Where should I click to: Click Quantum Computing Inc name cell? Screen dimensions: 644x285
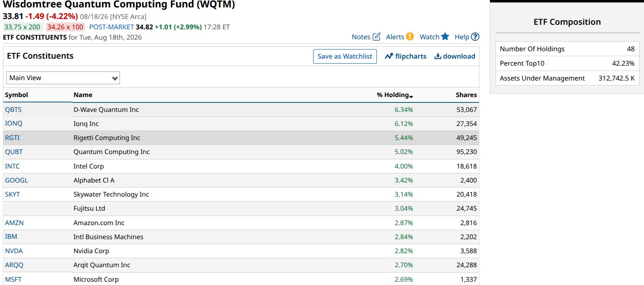pos(112,152)
